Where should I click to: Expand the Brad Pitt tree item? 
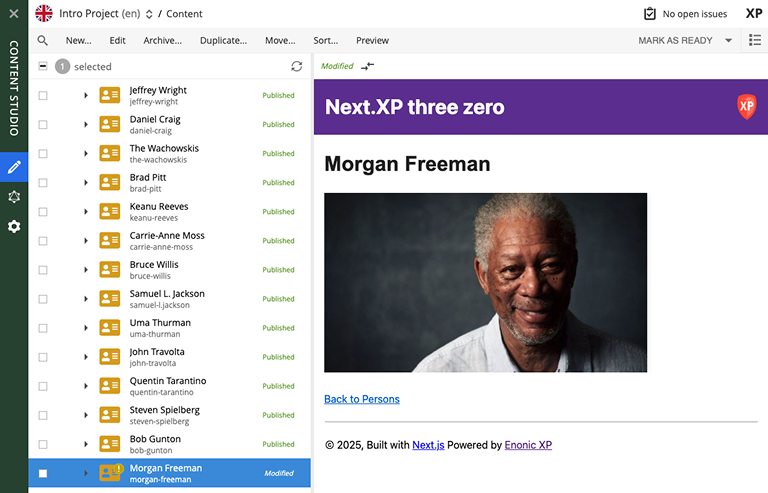(86, 183)
